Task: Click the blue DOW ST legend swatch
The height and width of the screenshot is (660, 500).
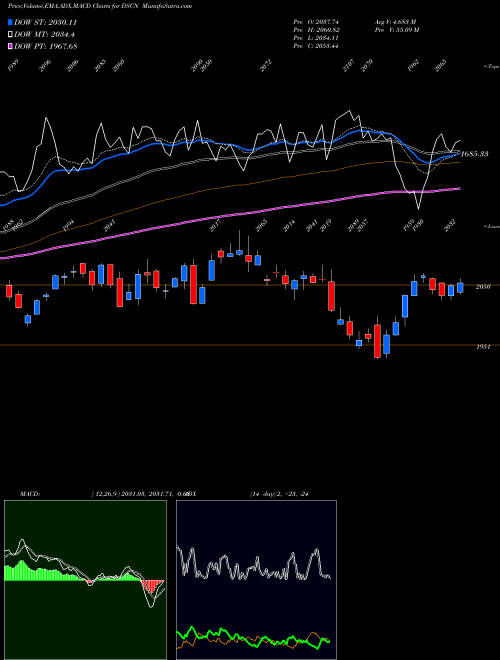Action: [10, 22]
